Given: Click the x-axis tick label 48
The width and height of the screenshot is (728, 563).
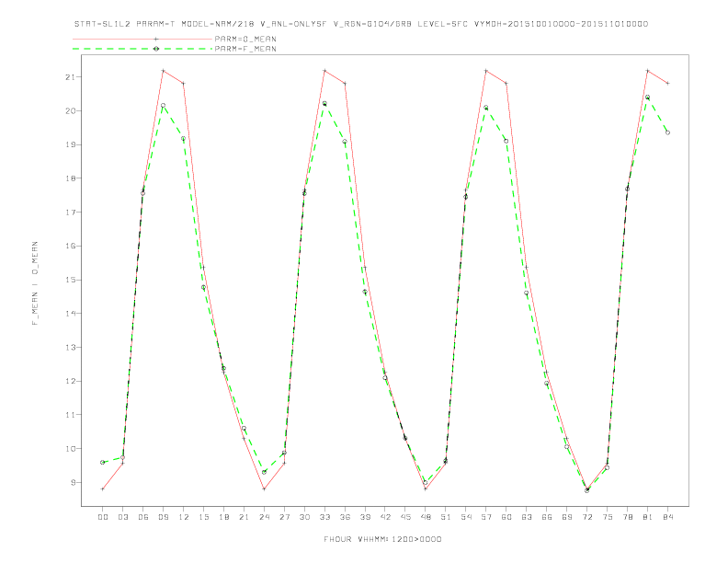Looking at the screenshot, I should point(426,517).
